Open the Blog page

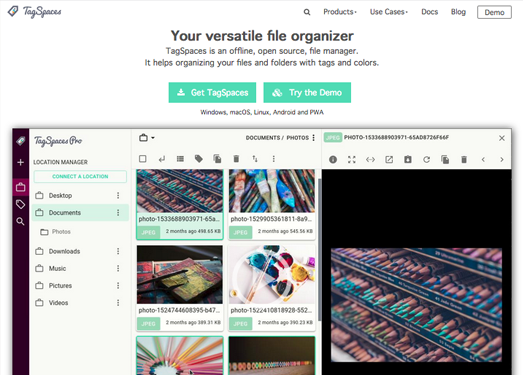point(458,12)
